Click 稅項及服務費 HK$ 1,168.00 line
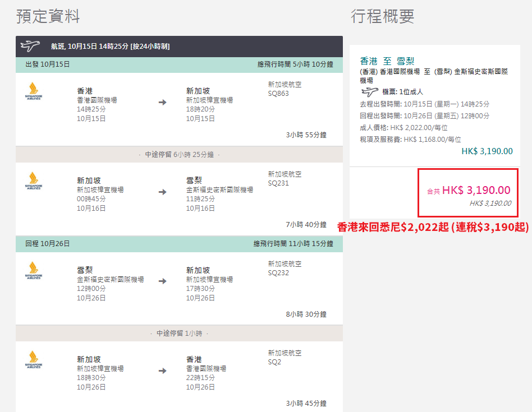This screenshot has width=532, height=412. coord(410,139)
